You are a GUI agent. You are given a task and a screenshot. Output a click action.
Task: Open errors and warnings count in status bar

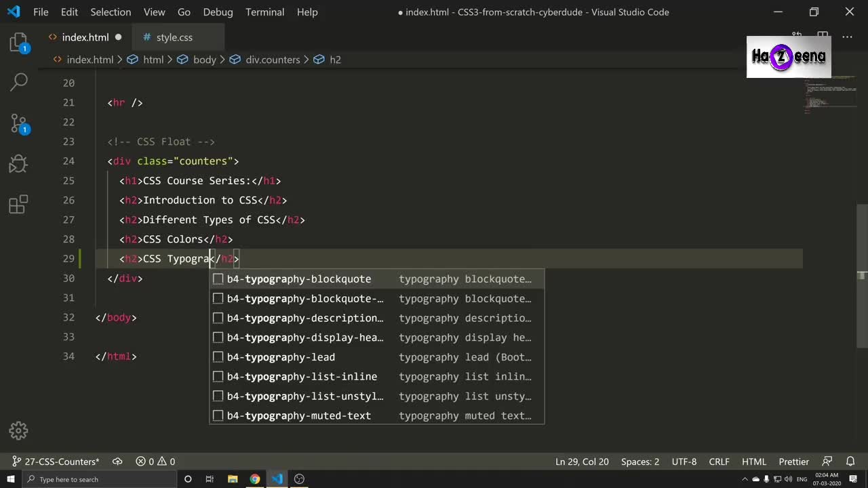(x=155, y=462)
